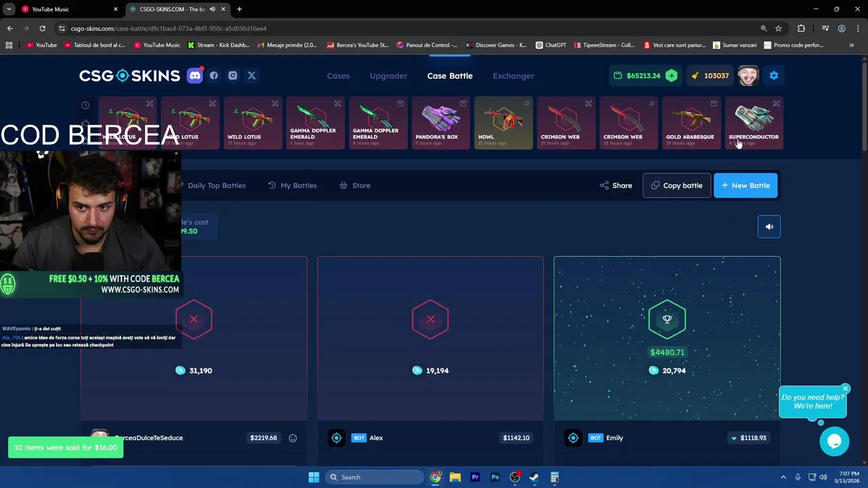Open the Windows Start menu

(x=313, y=477)
